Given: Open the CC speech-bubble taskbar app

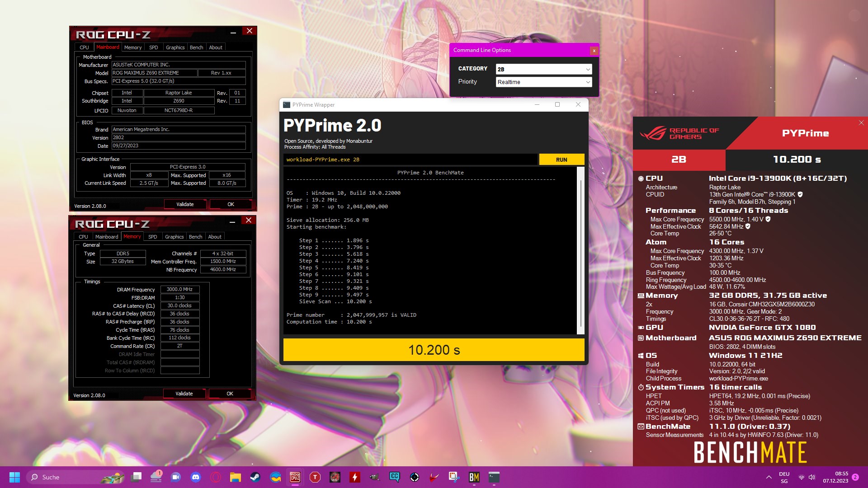Looking at the screenshot, I should click(395, 477).
